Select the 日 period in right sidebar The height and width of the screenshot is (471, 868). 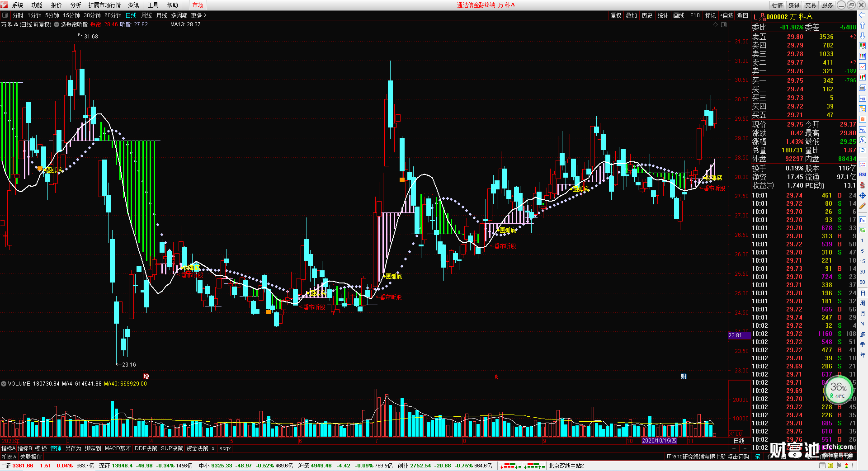(862, 293)
